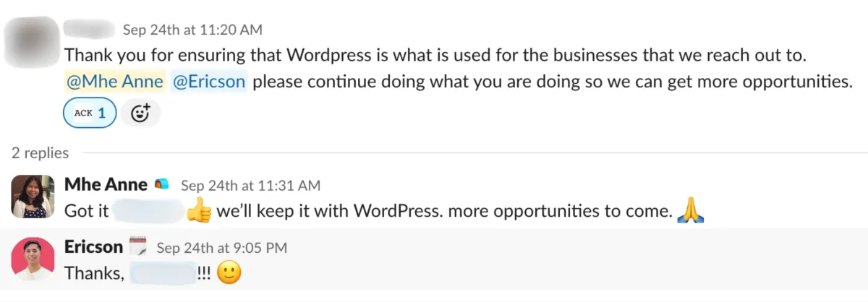This screenshot has width=868, height=302.
Task: Open the 9:05 PM reply timestamp
Action: [222, 248]
